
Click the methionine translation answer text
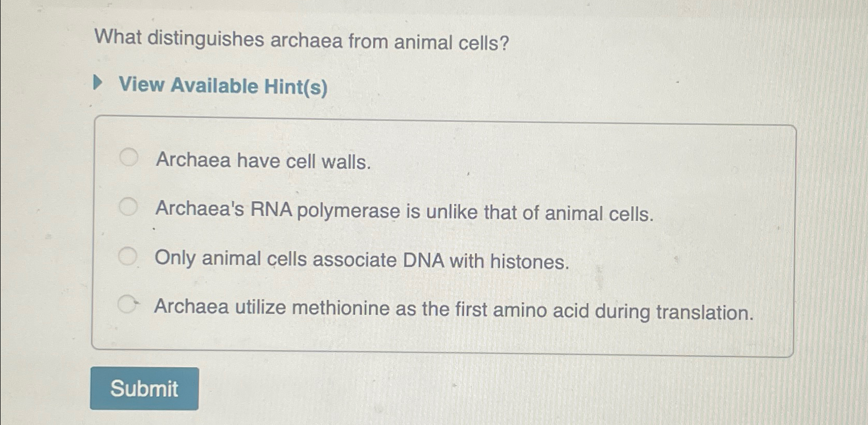(x=454, y=310)
